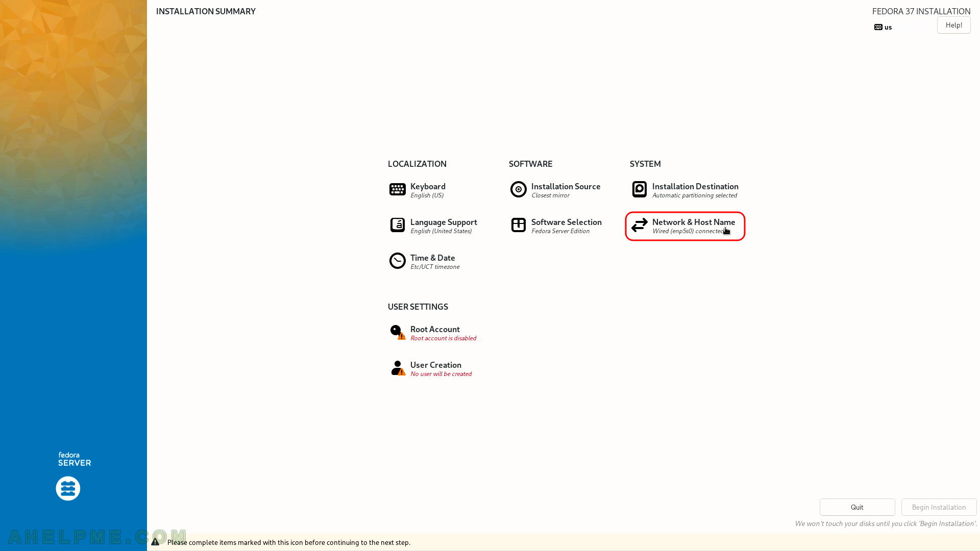This screenshot has width=980, height=551.
Task: Click the Software Selection package icon
Action: click(x=518, y=225)
